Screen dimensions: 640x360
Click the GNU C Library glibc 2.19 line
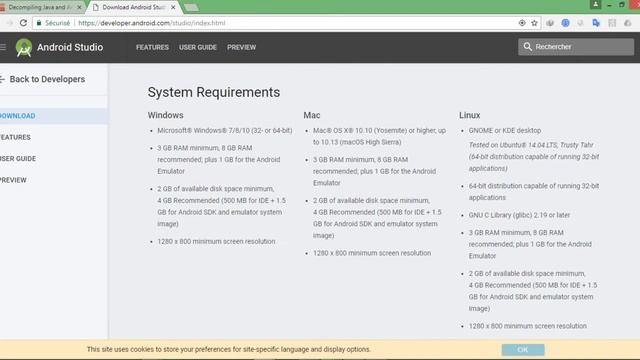coord(519,215)
